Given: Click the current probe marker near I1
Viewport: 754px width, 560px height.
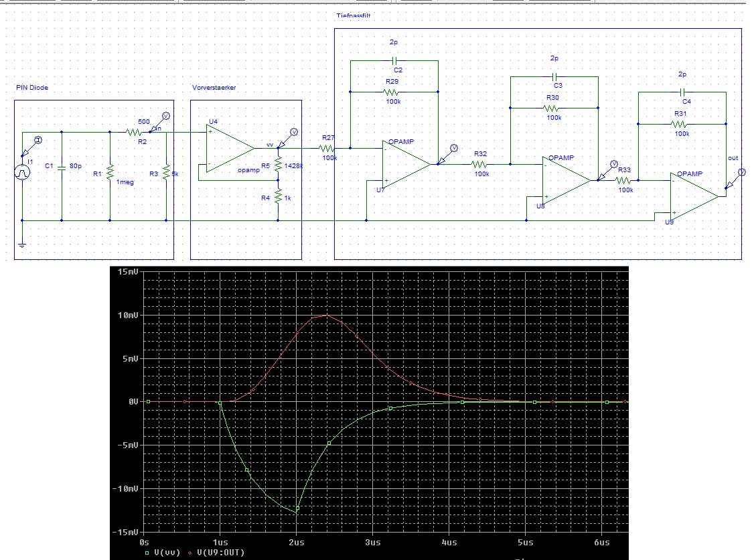Looking at the screenshot, I should click(31, 146).
